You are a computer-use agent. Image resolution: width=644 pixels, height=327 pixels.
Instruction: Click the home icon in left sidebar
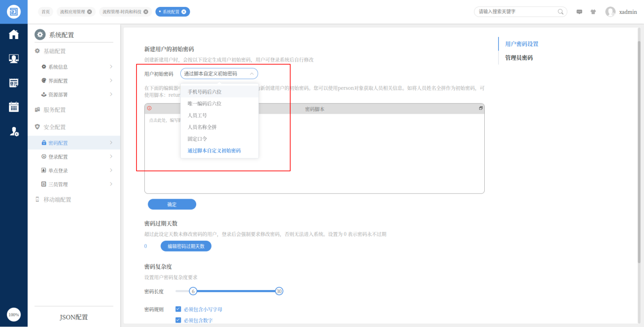pyautogui.click(x=14, y=34)
